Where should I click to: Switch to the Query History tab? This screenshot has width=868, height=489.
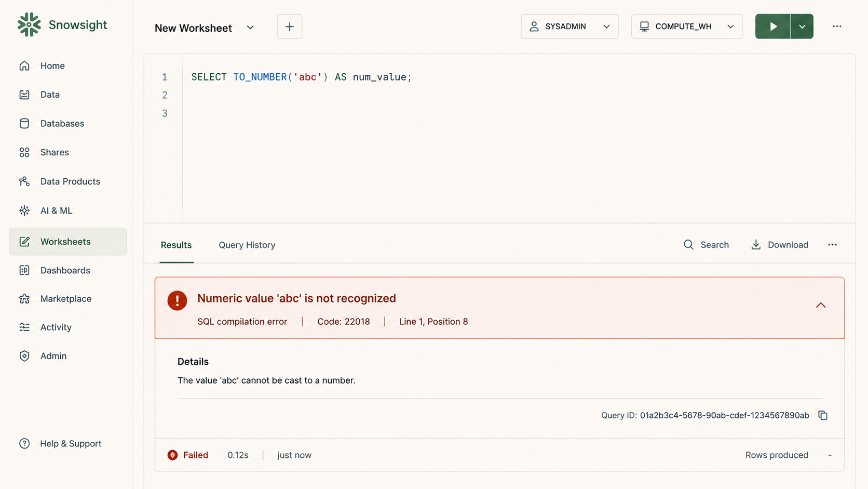pyautogui.click(x=247, y=245)
